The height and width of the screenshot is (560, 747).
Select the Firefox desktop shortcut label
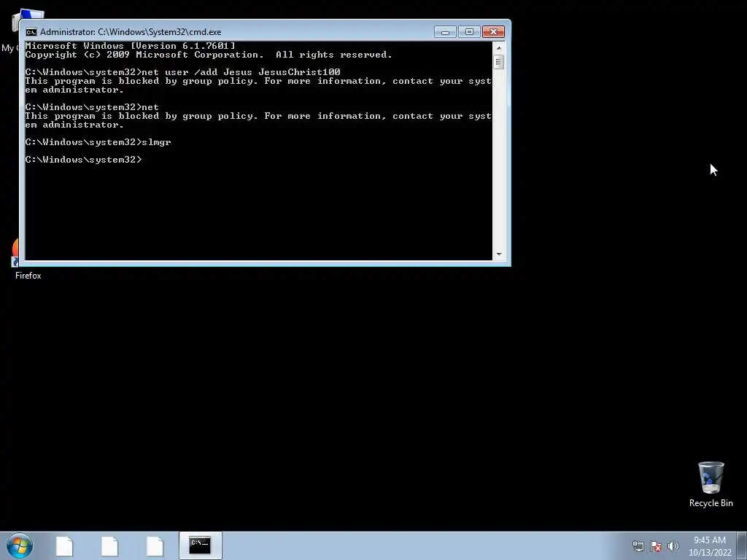(28, 276)
